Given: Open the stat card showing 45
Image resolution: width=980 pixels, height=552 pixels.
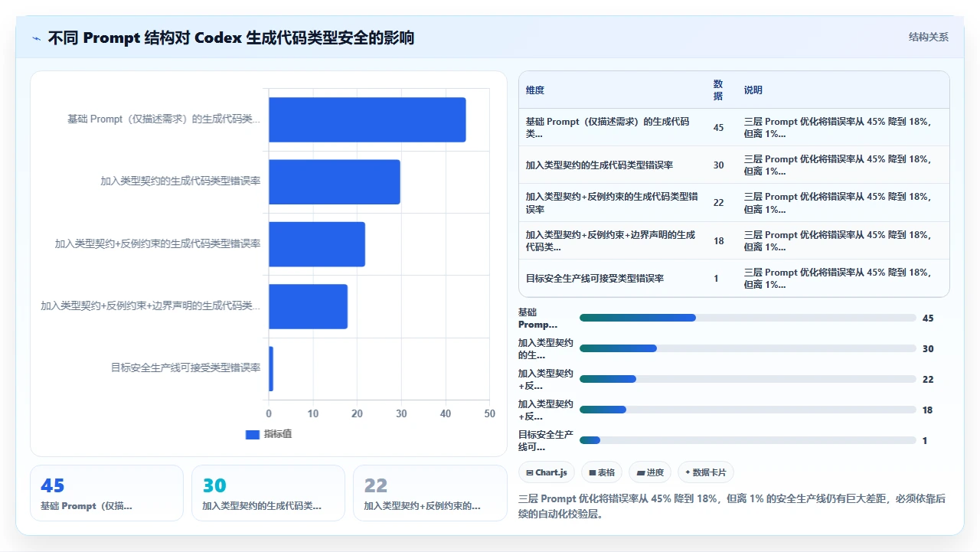Looking at the screenshot, I should click(106, 493).
